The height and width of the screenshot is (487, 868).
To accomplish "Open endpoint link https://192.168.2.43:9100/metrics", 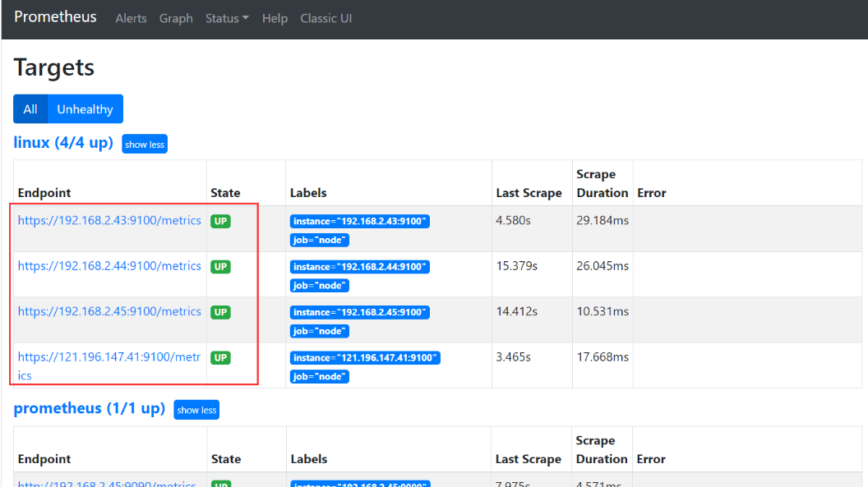I will click(x=108, y=220).
